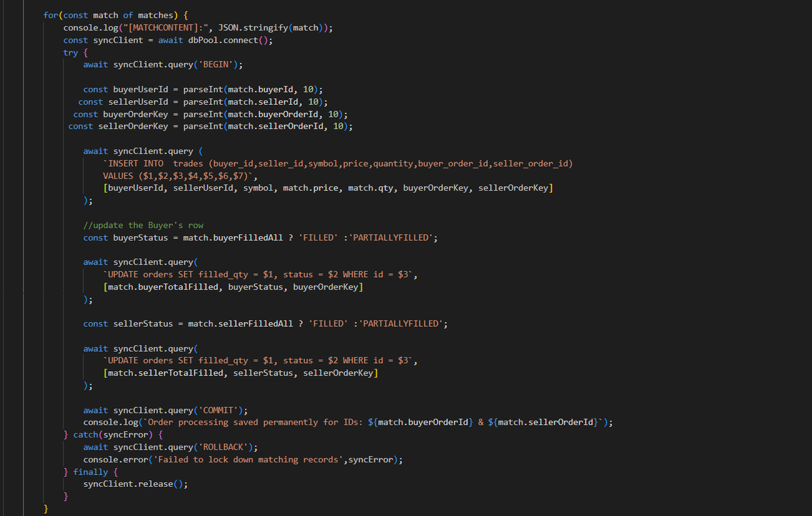Click ${match.sellerOrderId} template expression
This screenshot has width=812, height=516.
click(542, 422)
